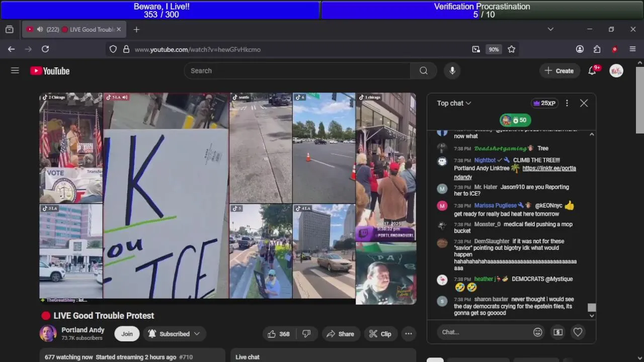This screenshot has height=362, width=644.
Task: Like the video with thumbs up
Action: [278, 334]
